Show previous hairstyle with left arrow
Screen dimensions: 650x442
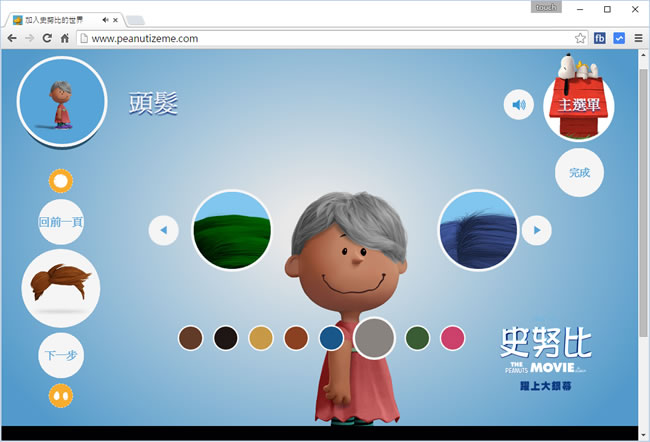coord(164,230)
